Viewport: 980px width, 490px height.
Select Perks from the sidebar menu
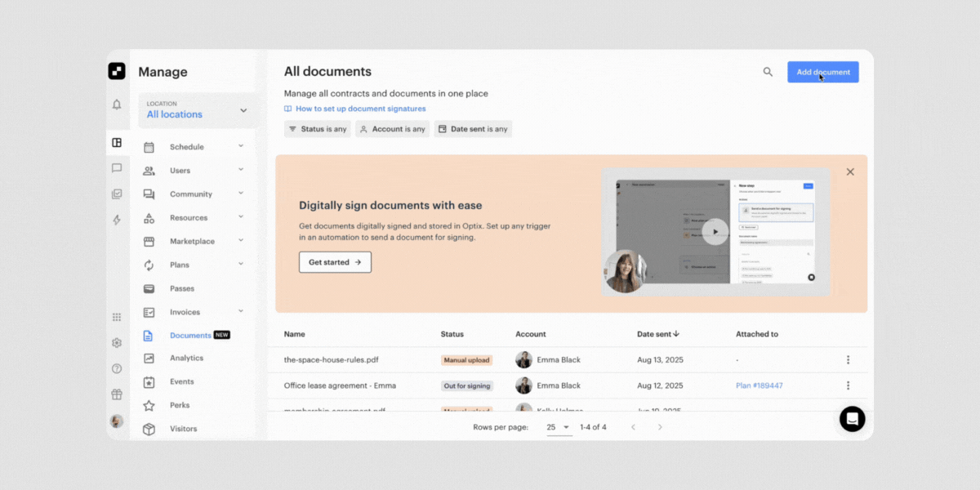(x=149, y=404)
